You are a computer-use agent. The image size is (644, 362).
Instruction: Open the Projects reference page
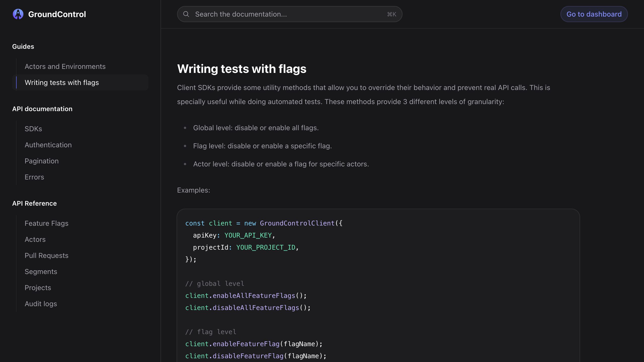(38, 288)
